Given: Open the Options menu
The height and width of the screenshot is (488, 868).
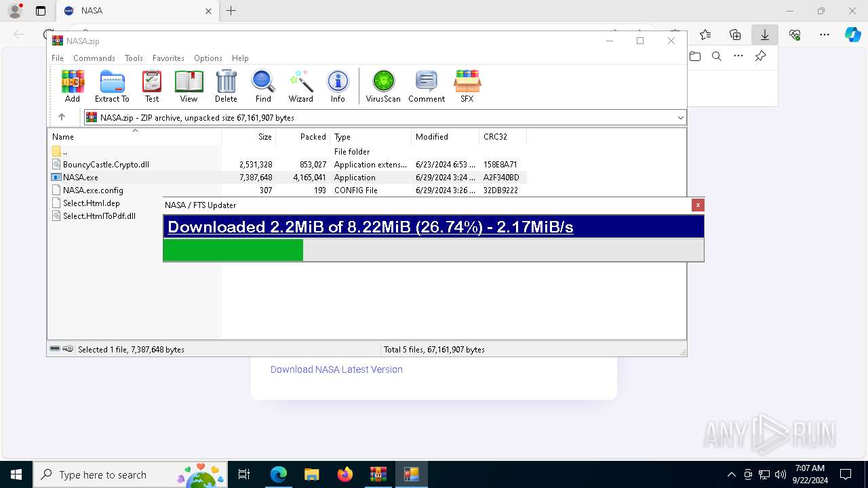Looking at the screenshot, I should pyautogui.click(x=208, y=58).
